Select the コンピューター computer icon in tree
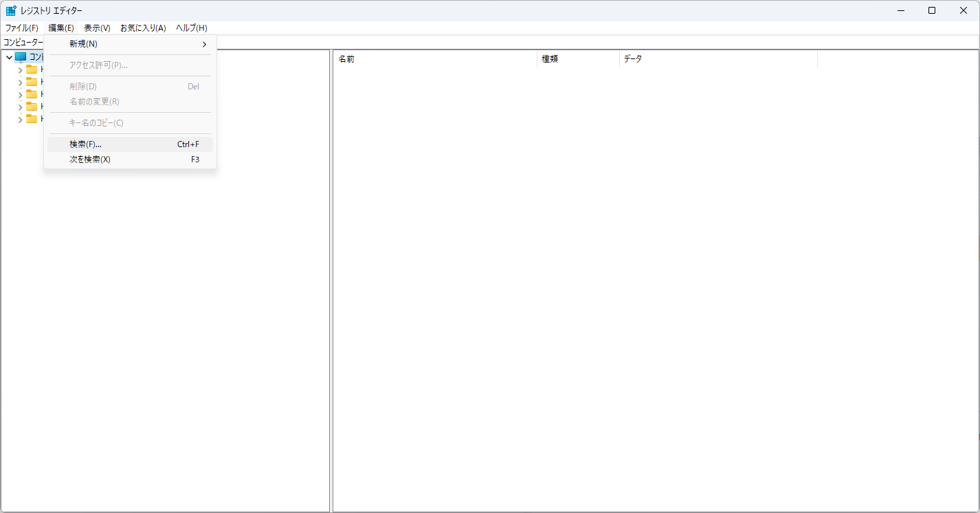The height and width of the screenshot is (513, 980). (x=21, y=57)
